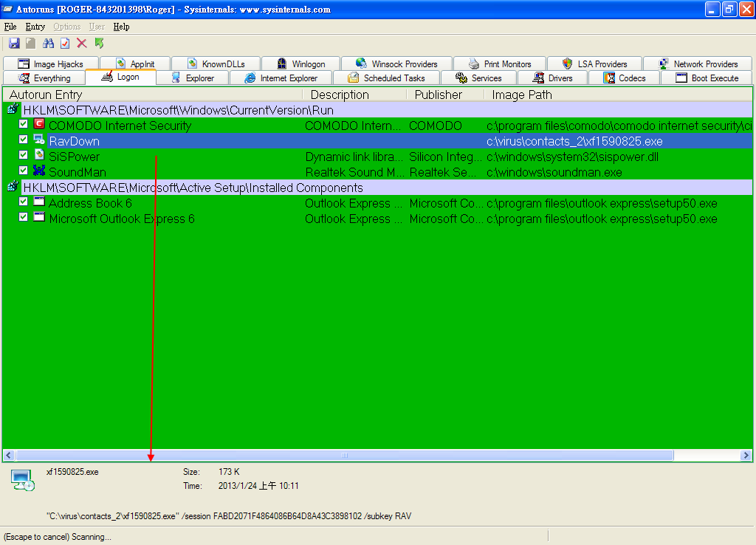Screen dimensions: 756x545
Task: Open the AppInit tab
Action: [135, 64]
